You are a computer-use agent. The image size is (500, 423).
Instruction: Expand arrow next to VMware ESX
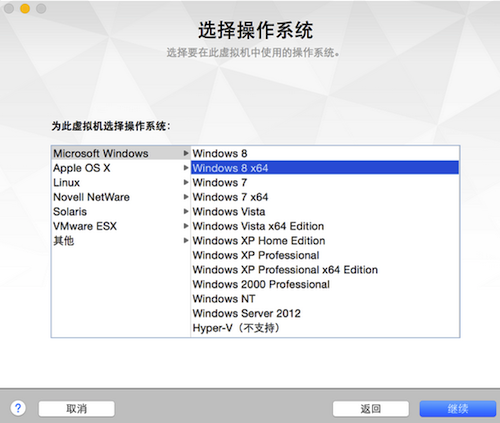pos(186,226)
